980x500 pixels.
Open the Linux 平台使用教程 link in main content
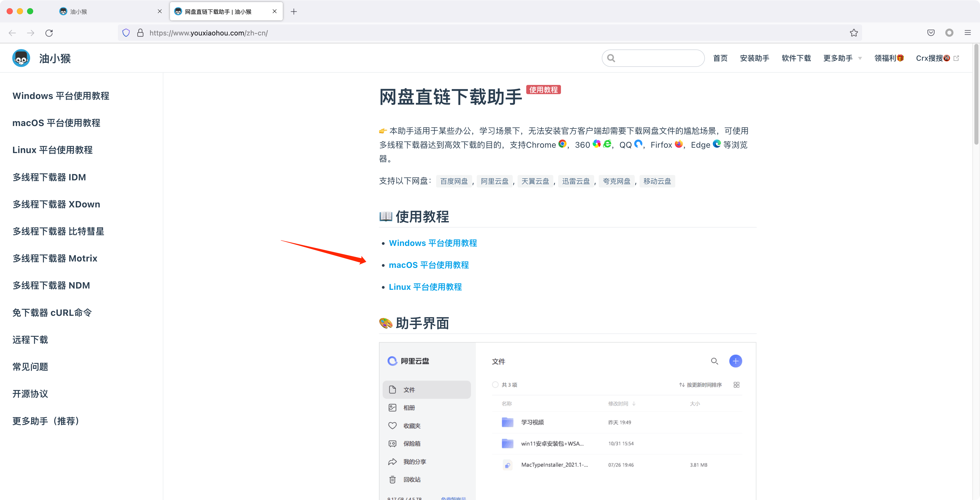425,287
